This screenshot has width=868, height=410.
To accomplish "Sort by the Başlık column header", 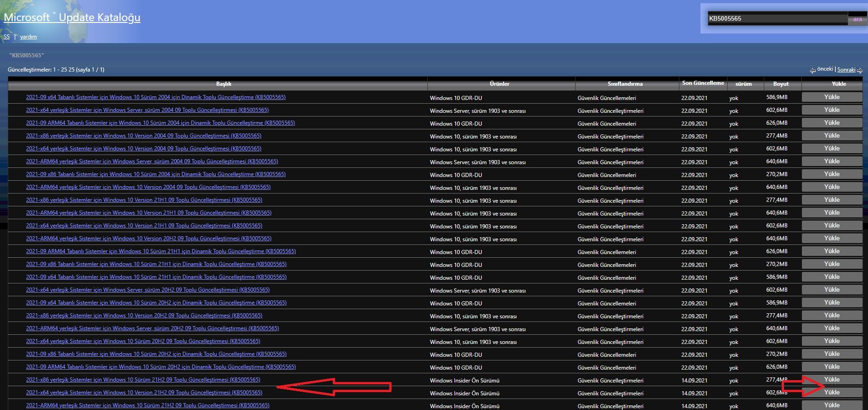I will click(x=224, y=84).
